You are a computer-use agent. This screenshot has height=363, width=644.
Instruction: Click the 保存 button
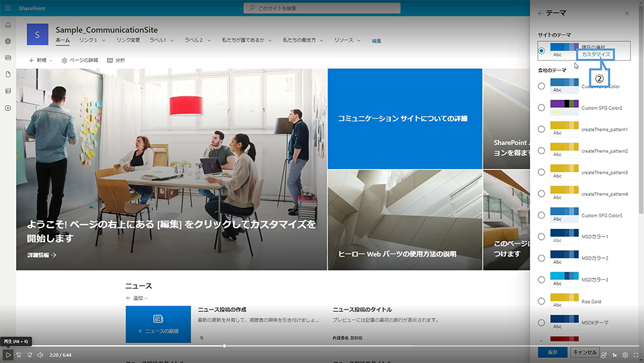[x=553, y=352]
